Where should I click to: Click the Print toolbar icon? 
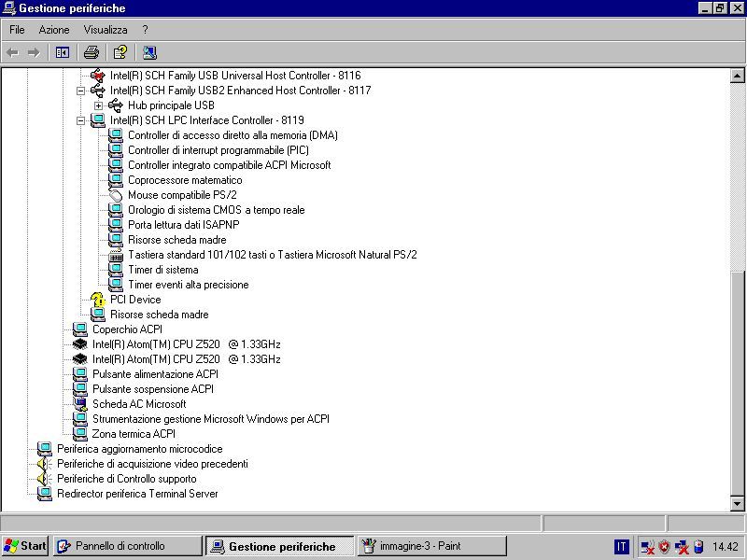tap(91, 52)
